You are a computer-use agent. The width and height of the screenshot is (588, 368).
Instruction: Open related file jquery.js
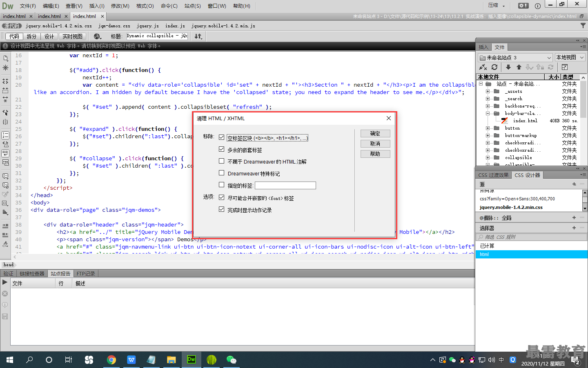[148, 26]
